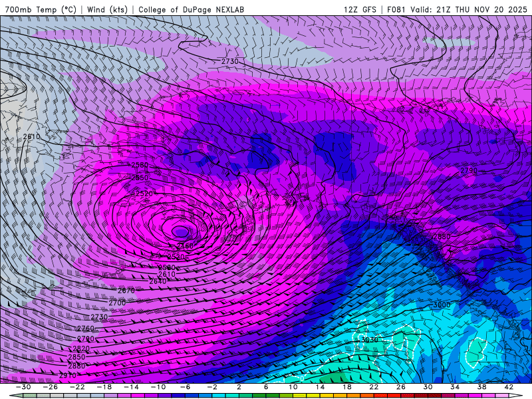Click the 34 tick on the temperature scale
The image size is (532, 399).
click(x=455, y=387)
